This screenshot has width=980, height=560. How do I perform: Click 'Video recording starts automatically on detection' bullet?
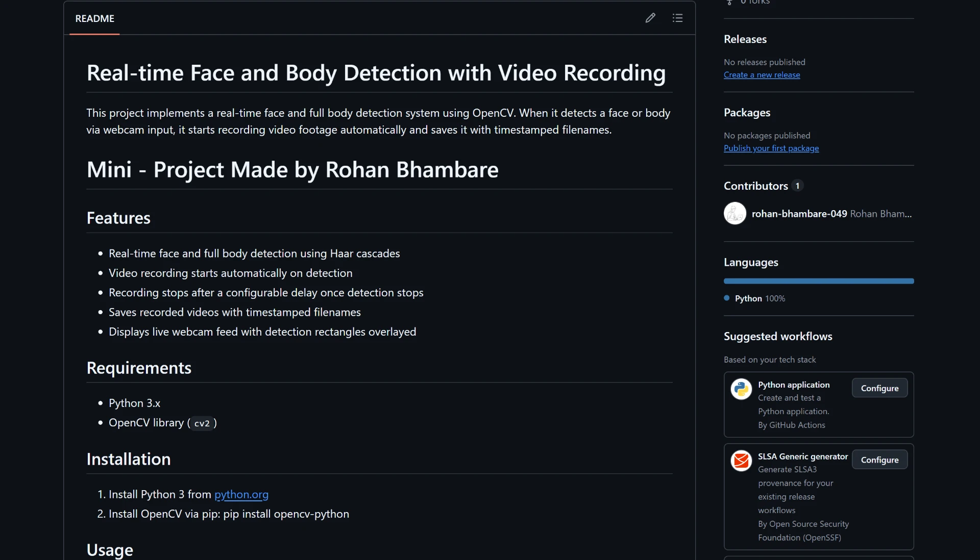tap(230, 273)
